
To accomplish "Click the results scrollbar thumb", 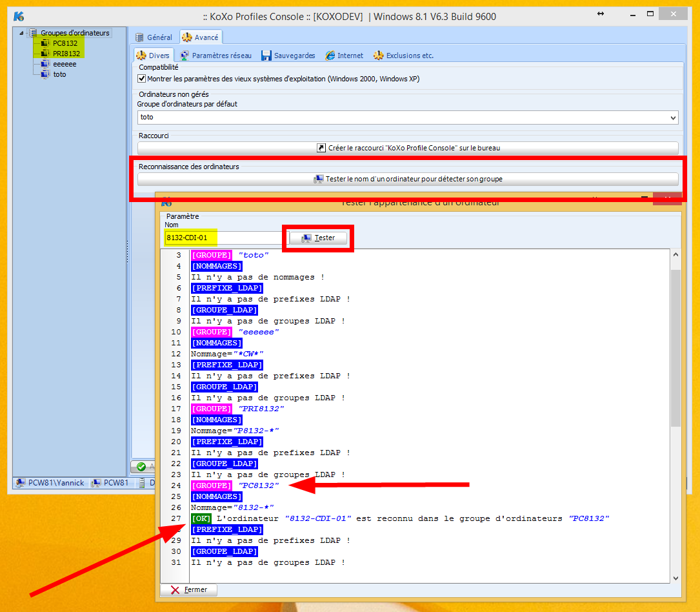I will [x=675, y=347].
